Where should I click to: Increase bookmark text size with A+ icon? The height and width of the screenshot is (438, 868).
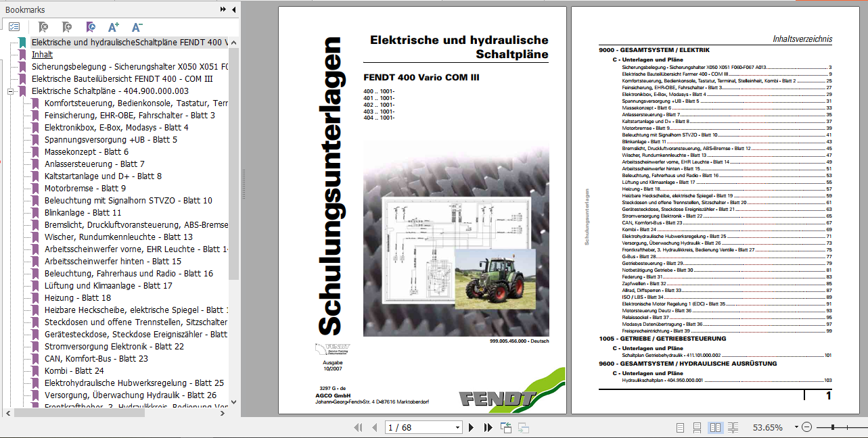[113, 27]
